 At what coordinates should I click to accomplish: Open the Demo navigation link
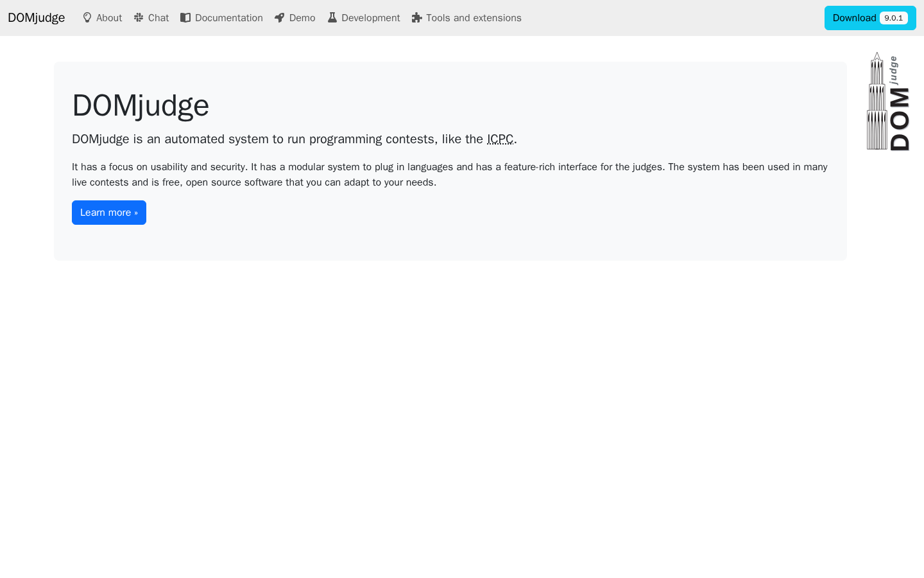coord(295,18)
